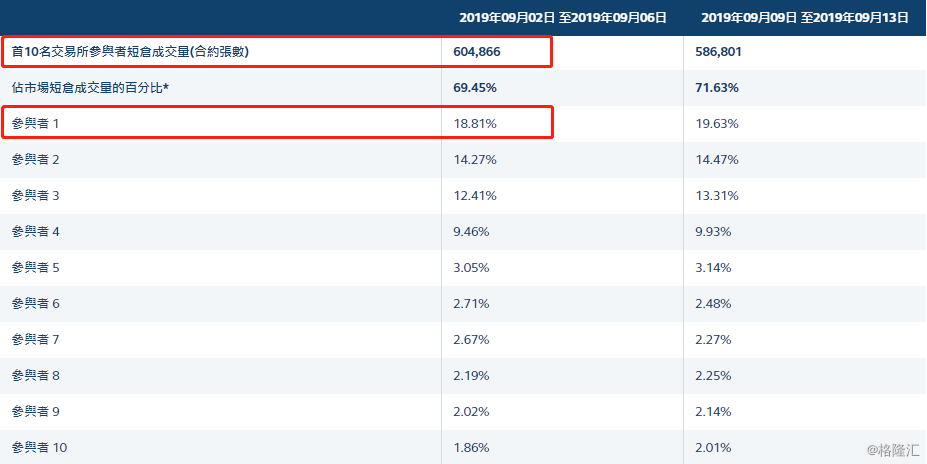927x464 pixels.
Task: Click the 3.14% cell for 參與者 5
Action: pos(713,267)
